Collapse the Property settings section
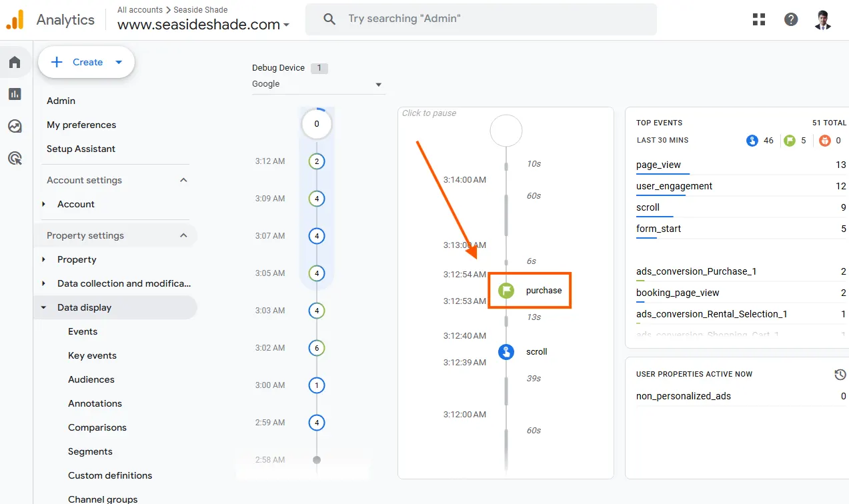Image resolution: width=849 pixels, height=504 pixels. [183, 235]
